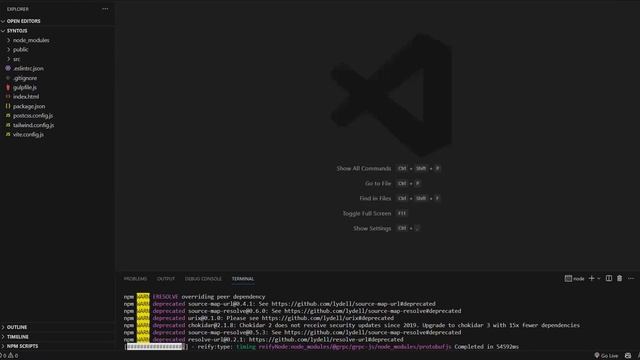Collapse the Open Editors section
Image resolution: width=640 pixels, height=360 pixels.
23,21
